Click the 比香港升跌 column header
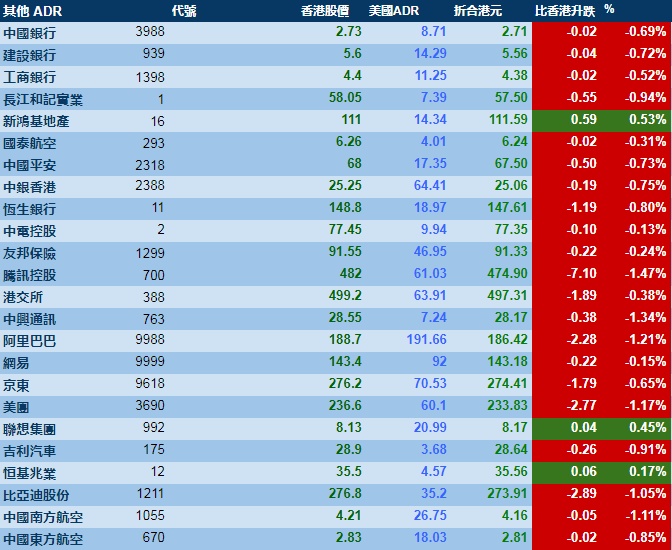The width and height of the screenshot is (672, 550). point(565,11)
